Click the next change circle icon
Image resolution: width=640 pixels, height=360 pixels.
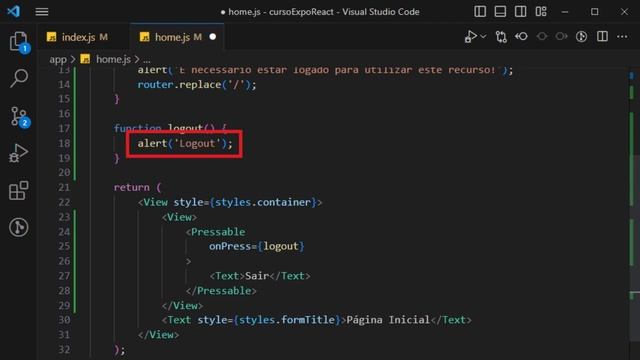tap(561, 37)
